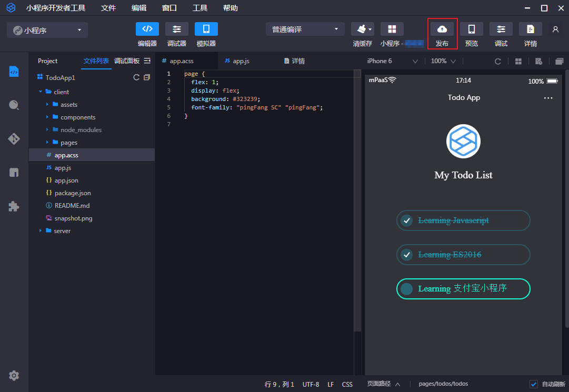Image resolution: width=569 pixels, height=392 pixels.
Task: Open the search icon in left sidebar
Action: (14, 105)
